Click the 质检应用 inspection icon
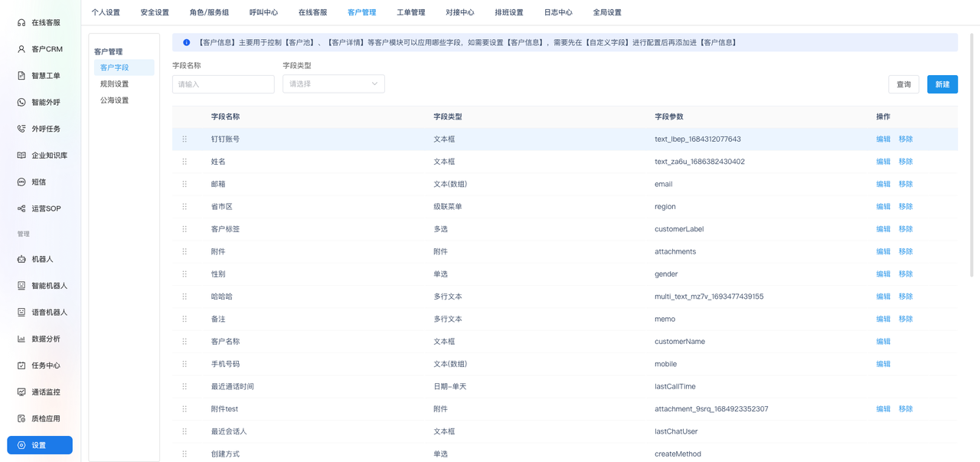This screenshot has height=462, width=980. pos(21,418)
